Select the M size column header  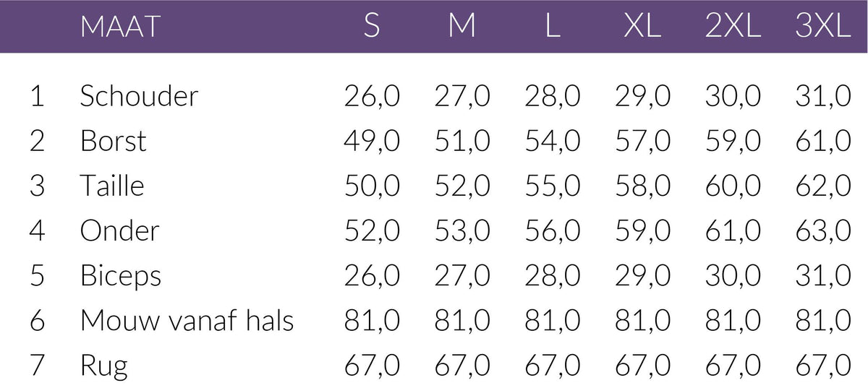click(461, 27)
